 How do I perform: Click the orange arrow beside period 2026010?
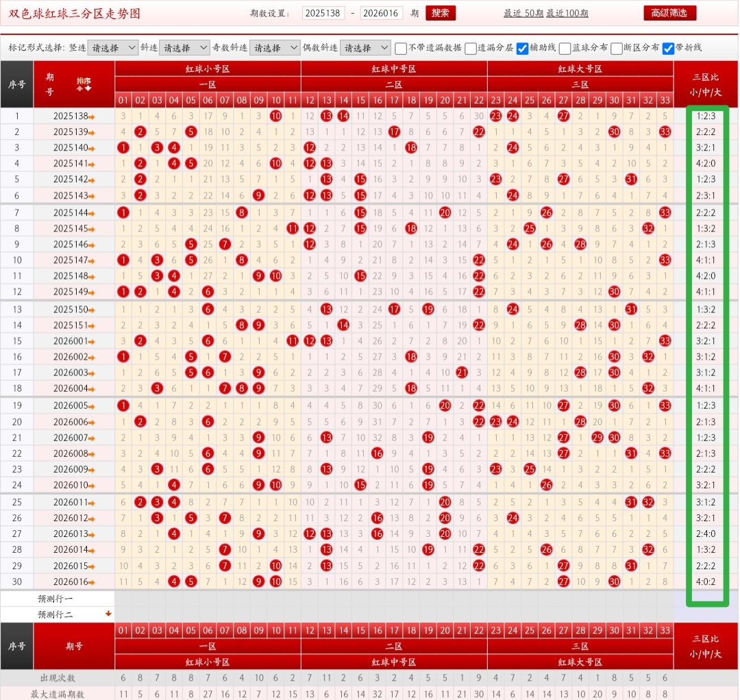(92, 486)
